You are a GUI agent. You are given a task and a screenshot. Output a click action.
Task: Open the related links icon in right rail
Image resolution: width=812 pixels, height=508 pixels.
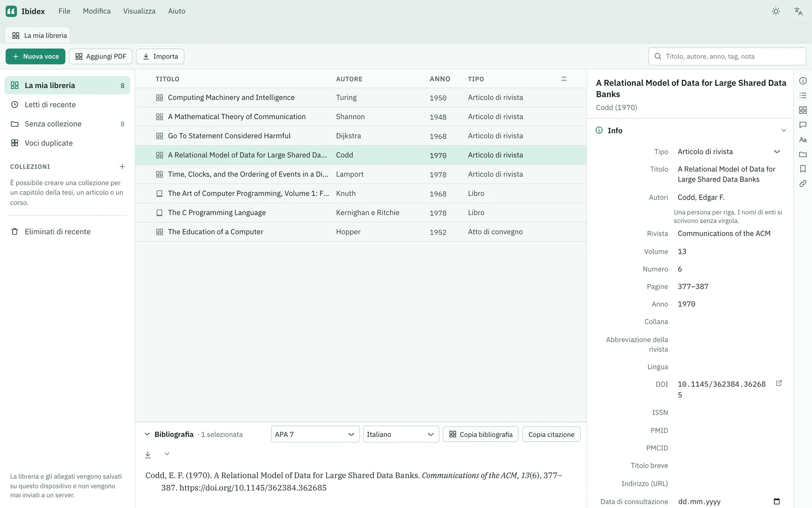point(803,184)
